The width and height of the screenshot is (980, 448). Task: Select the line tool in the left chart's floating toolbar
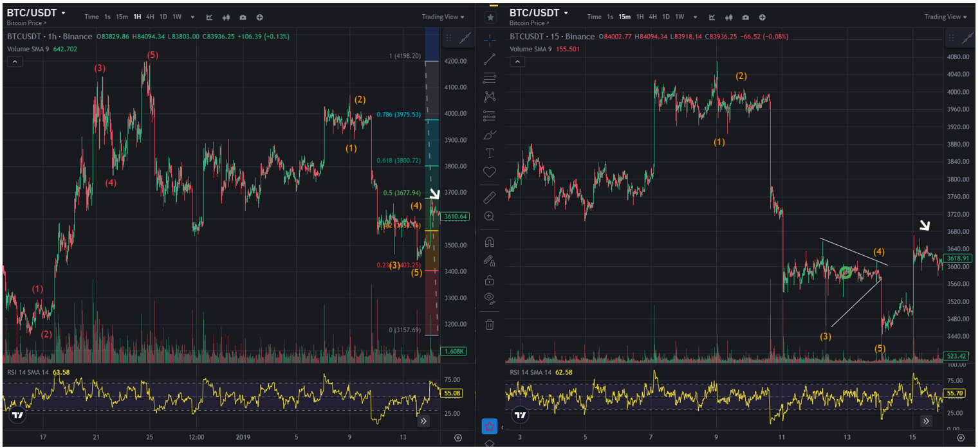tap(467, 38)
